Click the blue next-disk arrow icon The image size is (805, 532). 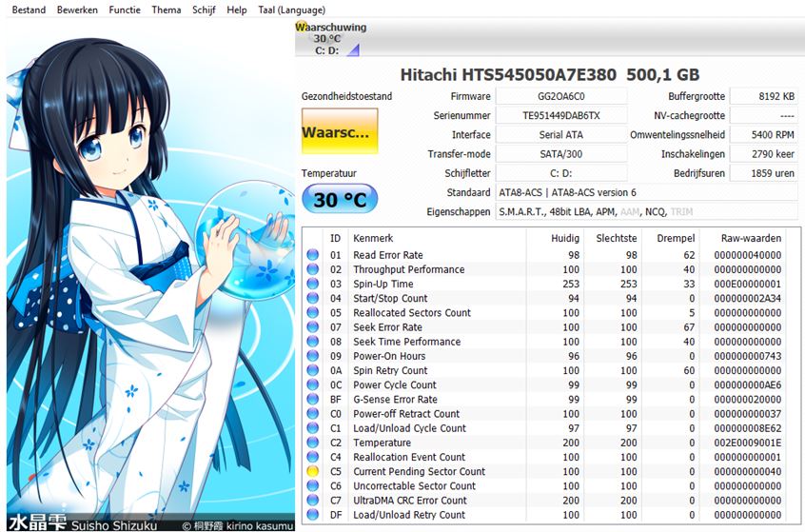tap(353, 49)
